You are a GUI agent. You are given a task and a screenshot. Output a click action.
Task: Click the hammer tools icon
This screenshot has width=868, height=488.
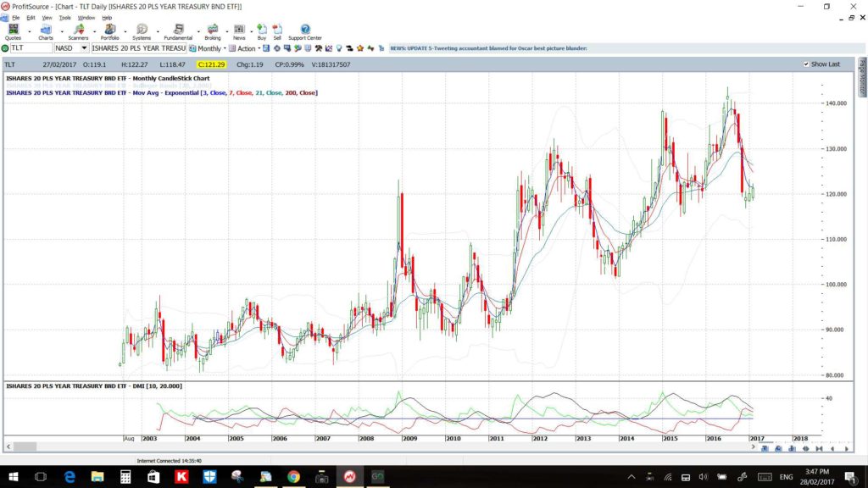tap(319, 48)
